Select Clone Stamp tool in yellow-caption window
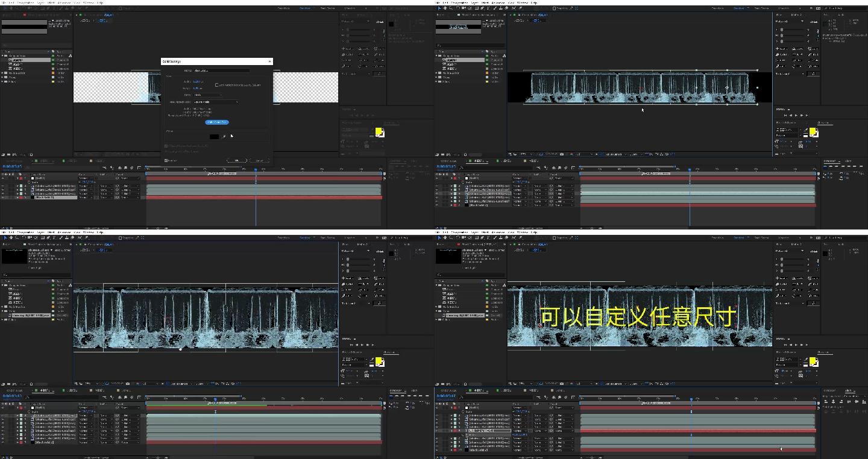 pyautogui.click(x=501, y=237)
